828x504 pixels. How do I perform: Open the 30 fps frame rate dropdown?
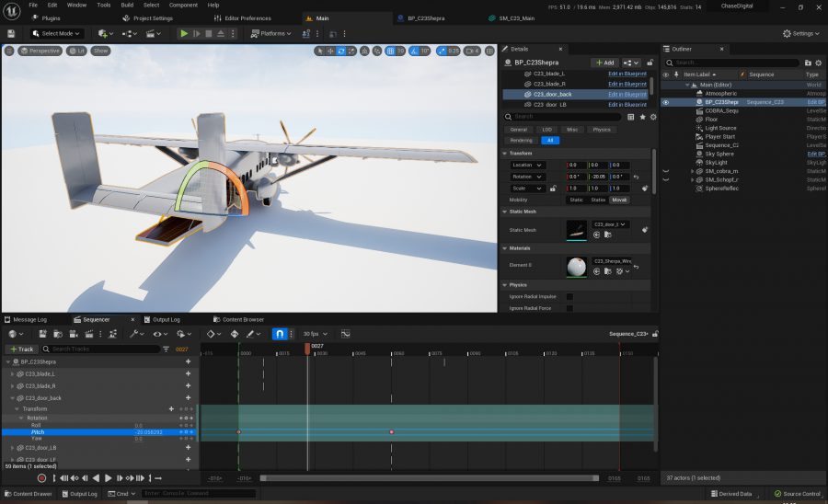pos(312,334)
